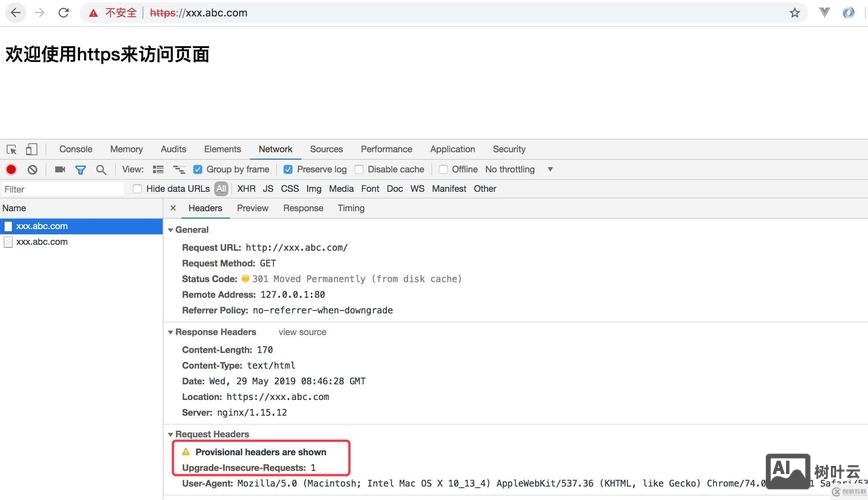This screenshot has height=500, width=868.
Task: Activate the inspect element picker icon
Action: 11,149
